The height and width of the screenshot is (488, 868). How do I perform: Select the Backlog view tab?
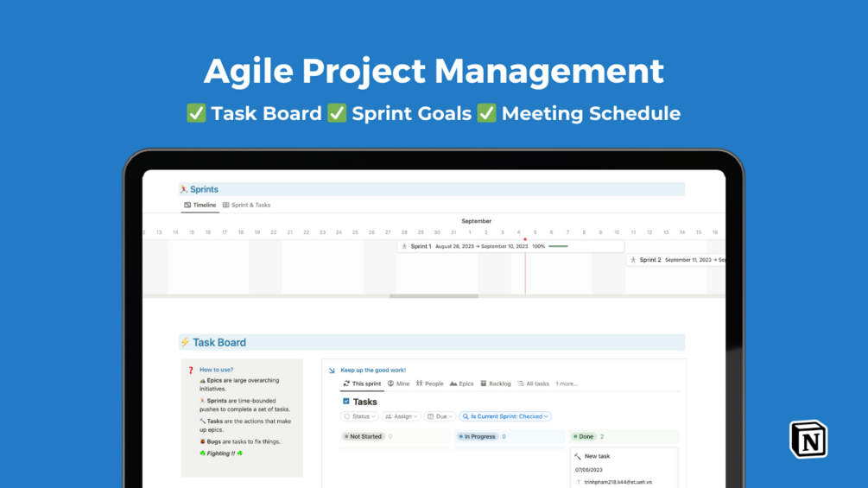click(x=496, y=383)
